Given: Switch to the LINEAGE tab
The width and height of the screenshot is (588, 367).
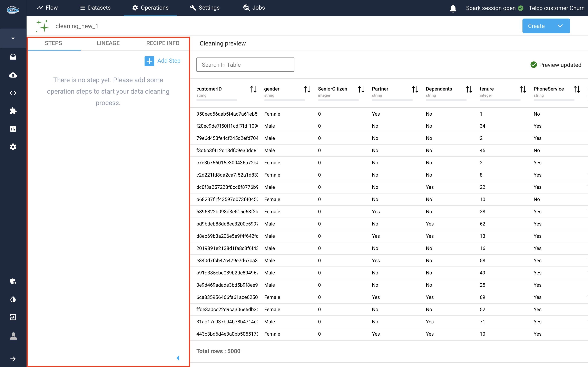Looking at the screenshot, I should click(108, 43).
